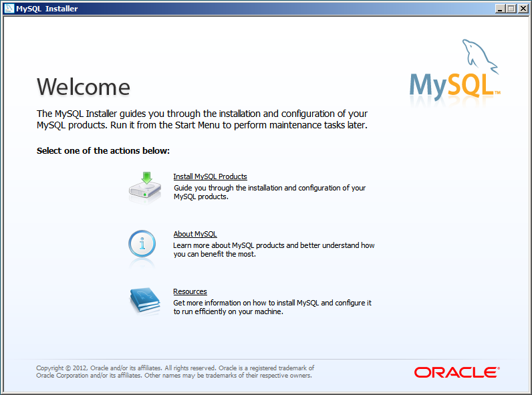Open the Resources link
Image resolution: width=532 pixels, height=395 pixels.
coord(190,291)
